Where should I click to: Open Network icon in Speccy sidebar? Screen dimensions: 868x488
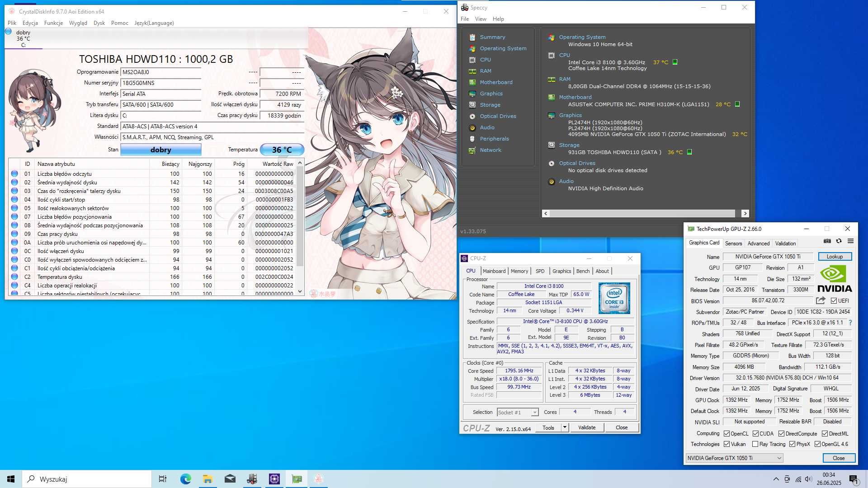[x=472, y=150]
